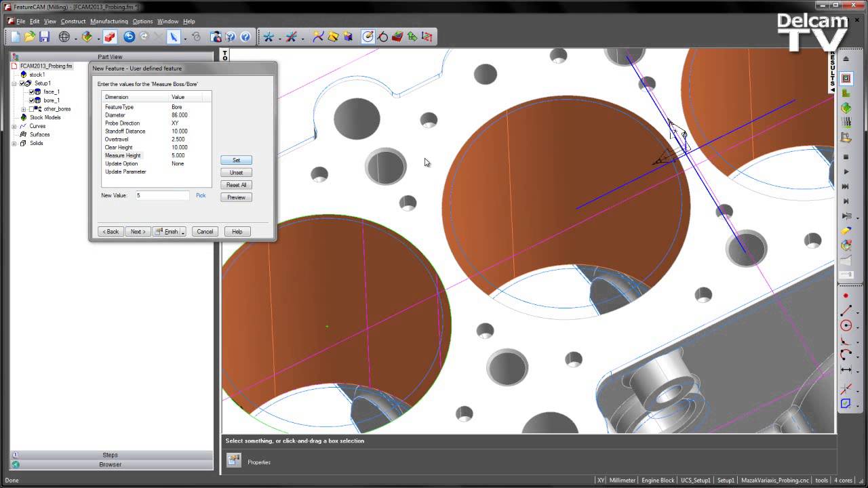Click the green arrows transform icon
The image size is (868, 488).
pos(412,37)
